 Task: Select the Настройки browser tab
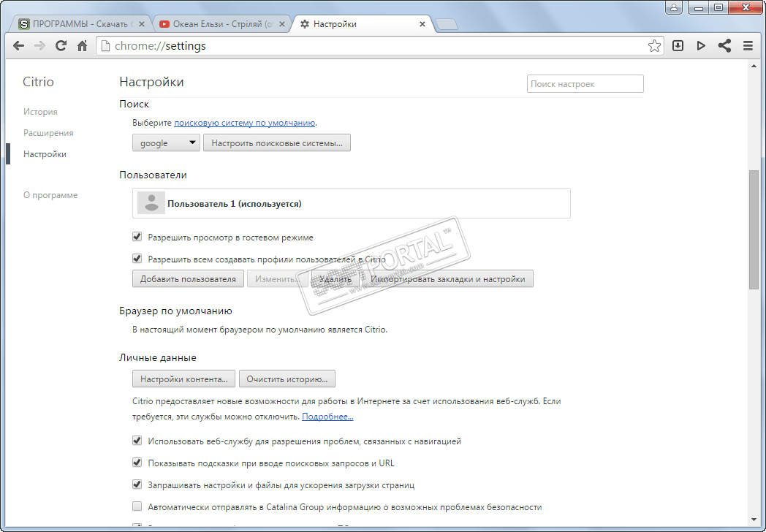363,24
